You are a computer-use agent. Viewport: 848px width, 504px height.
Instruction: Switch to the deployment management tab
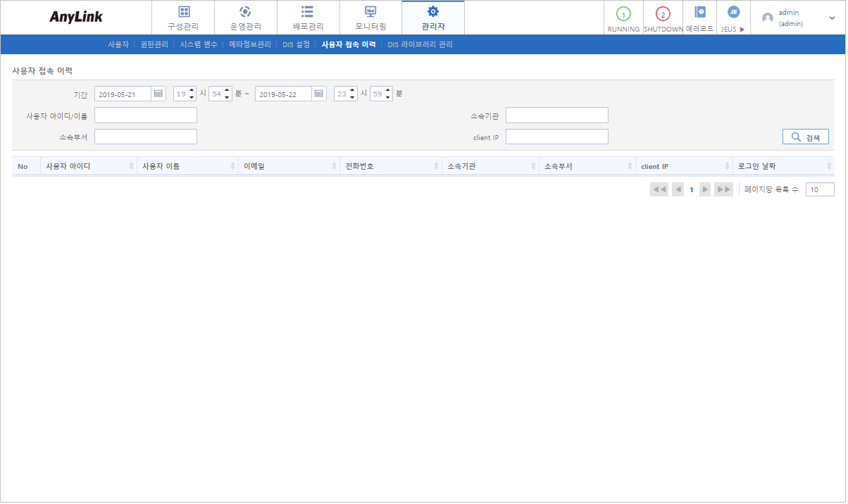308,18
